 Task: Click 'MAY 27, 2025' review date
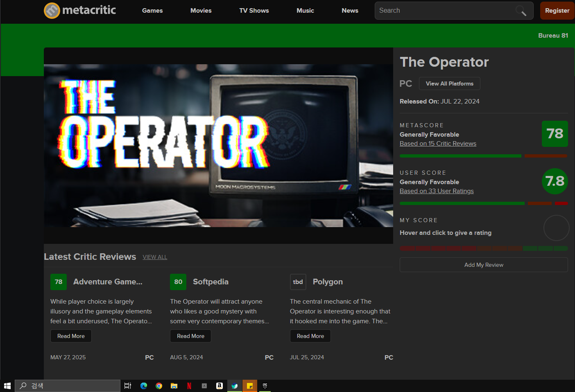(x=68, y=357)
